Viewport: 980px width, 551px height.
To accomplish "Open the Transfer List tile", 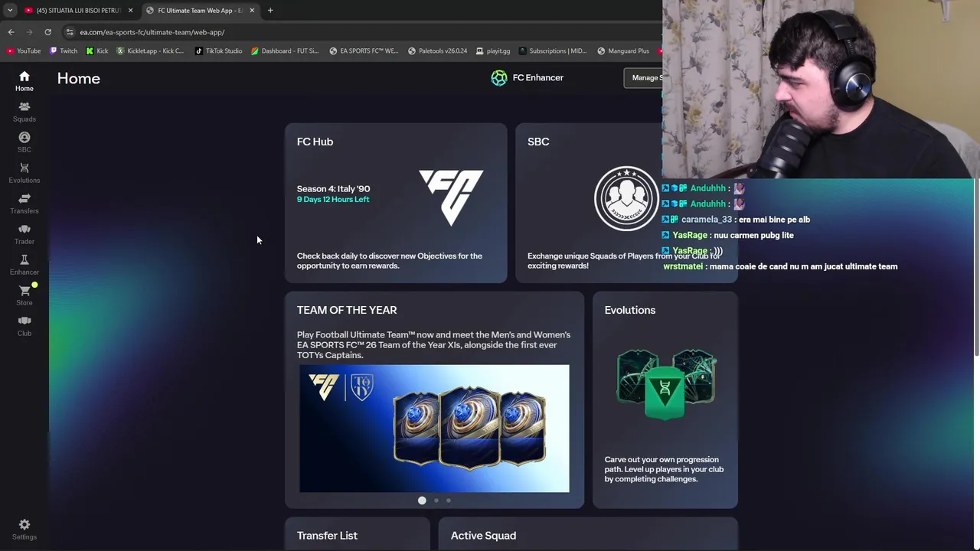I will (358, 534).
